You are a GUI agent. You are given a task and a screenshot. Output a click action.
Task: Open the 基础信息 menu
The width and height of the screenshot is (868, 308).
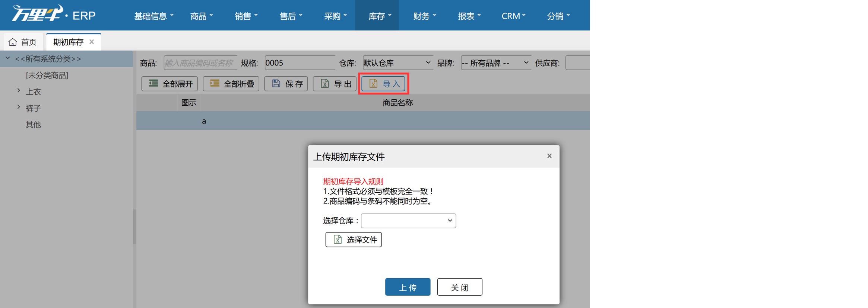tap(154, 16)
